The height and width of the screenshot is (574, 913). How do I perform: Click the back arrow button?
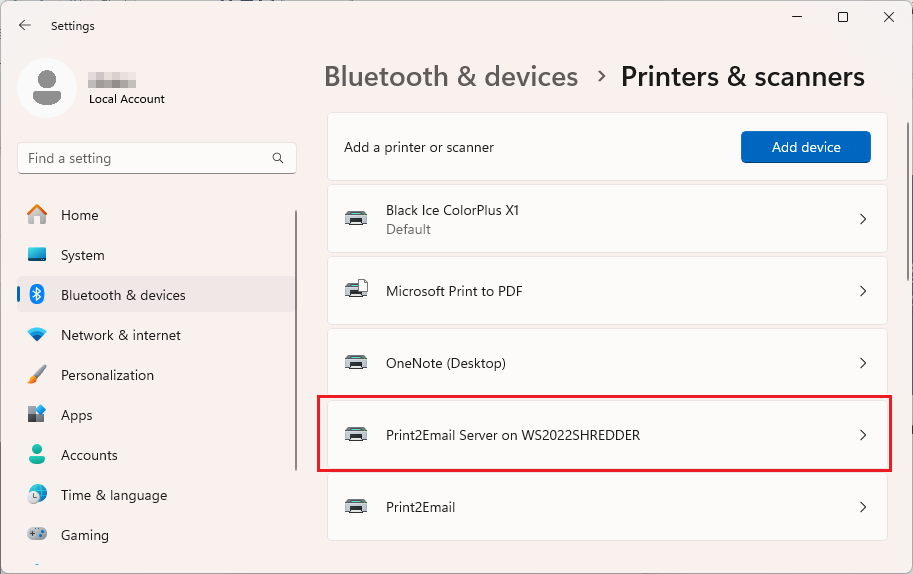pos(25,26)
